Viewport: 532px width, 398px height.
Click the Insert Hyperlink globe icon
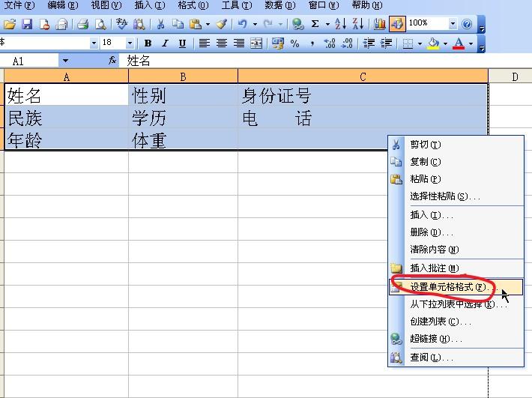pyautogui.click(x=298, y=24)
